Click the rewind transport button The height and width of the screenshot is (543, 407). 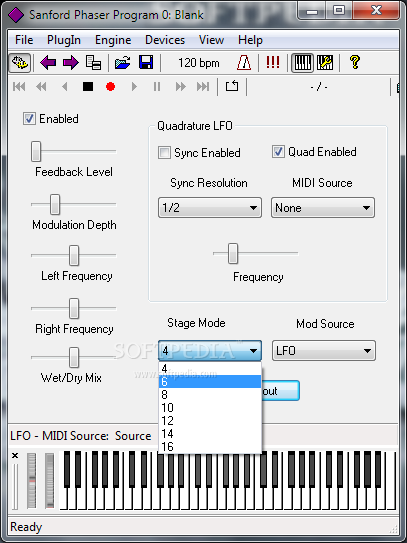coord(41,87)
